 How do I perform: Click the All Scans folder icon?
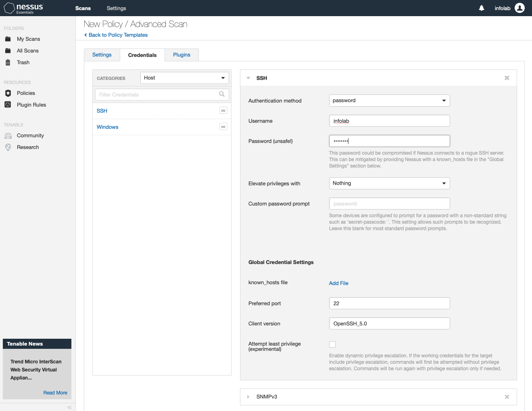click(x=8, y=51)
